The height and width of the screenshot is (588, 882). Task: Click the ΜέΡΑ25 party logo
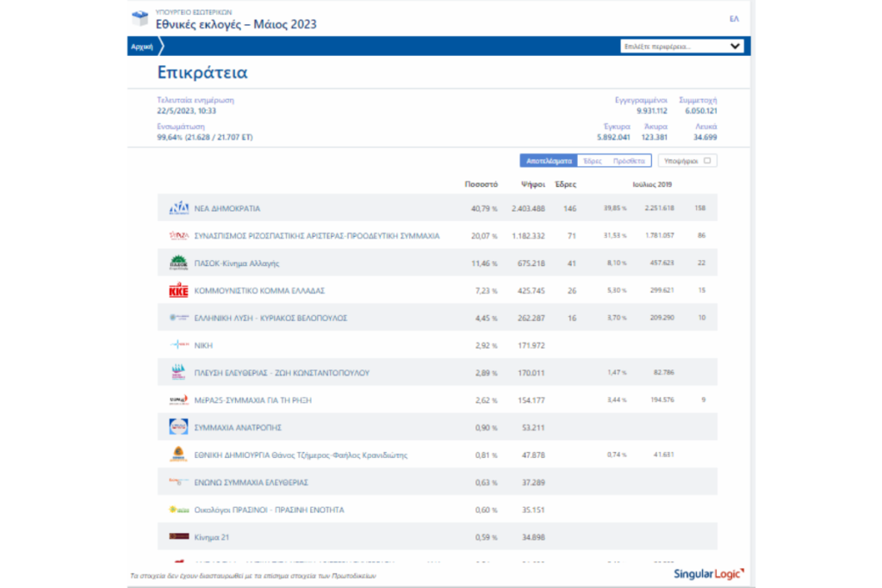[178, 400]
